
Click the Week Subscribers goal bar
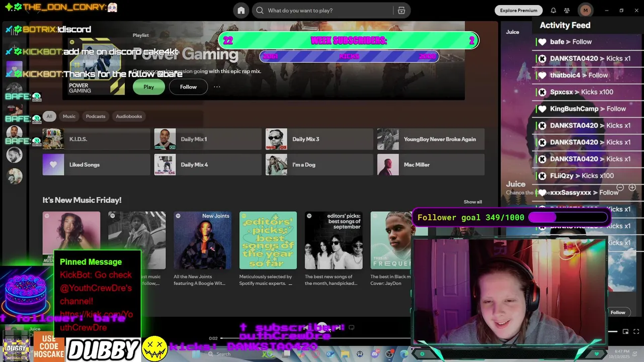tap(349, 41)
